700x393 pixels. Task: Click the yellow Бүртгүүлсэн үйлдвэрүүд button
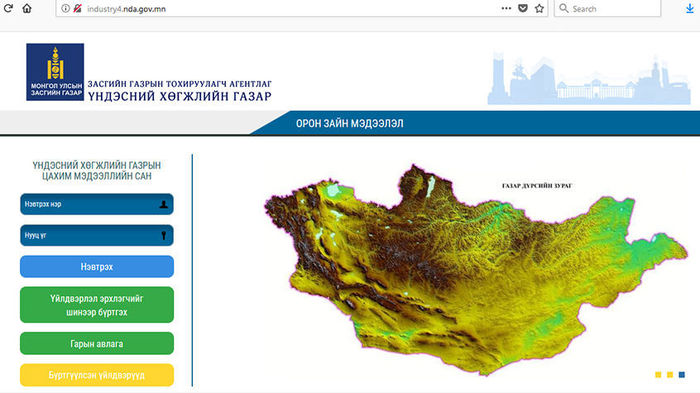tap(97, 375)
